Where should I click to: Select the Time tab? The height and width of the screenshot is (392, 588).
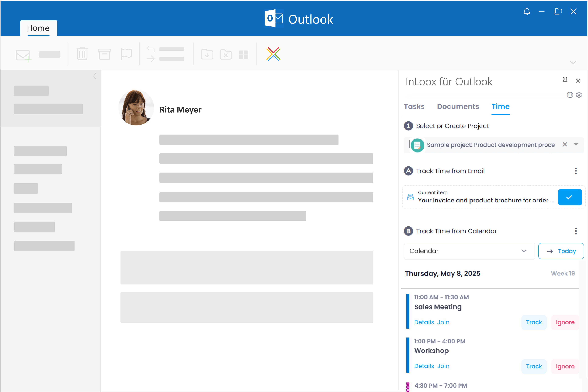point(501,107)
